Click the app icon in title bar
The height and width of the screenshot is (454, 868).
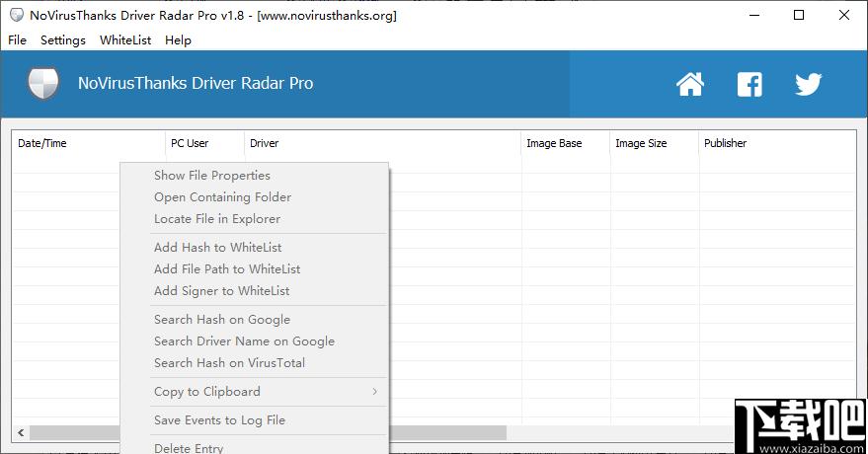(x=17, y=15)
